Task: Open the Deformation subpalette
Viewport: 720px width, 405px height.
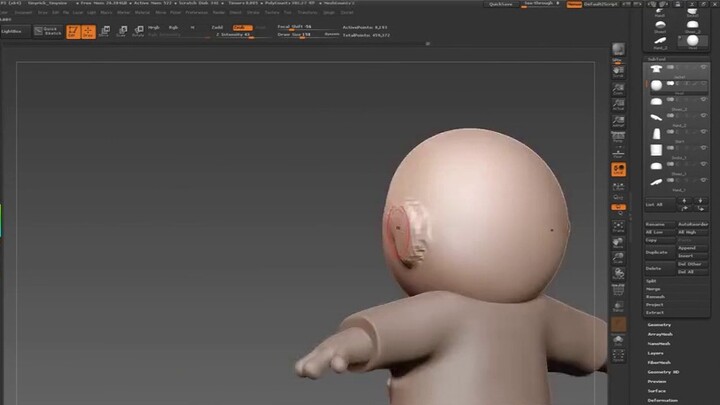Action: coord(663,400)
